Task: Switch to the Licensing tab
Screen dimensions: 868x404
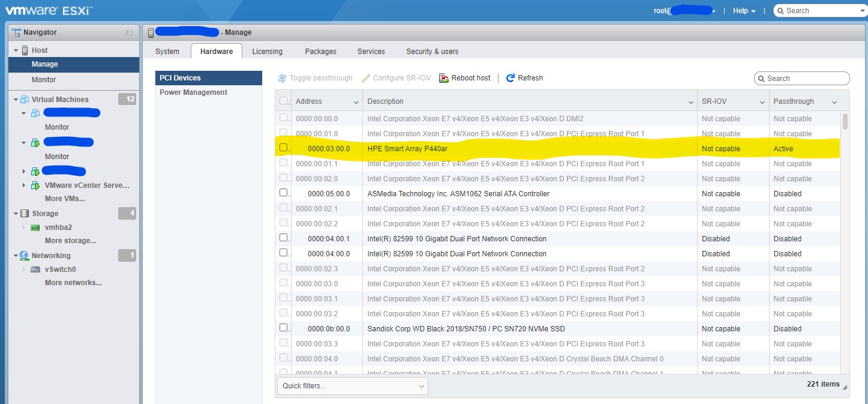Action: (267, 52)
